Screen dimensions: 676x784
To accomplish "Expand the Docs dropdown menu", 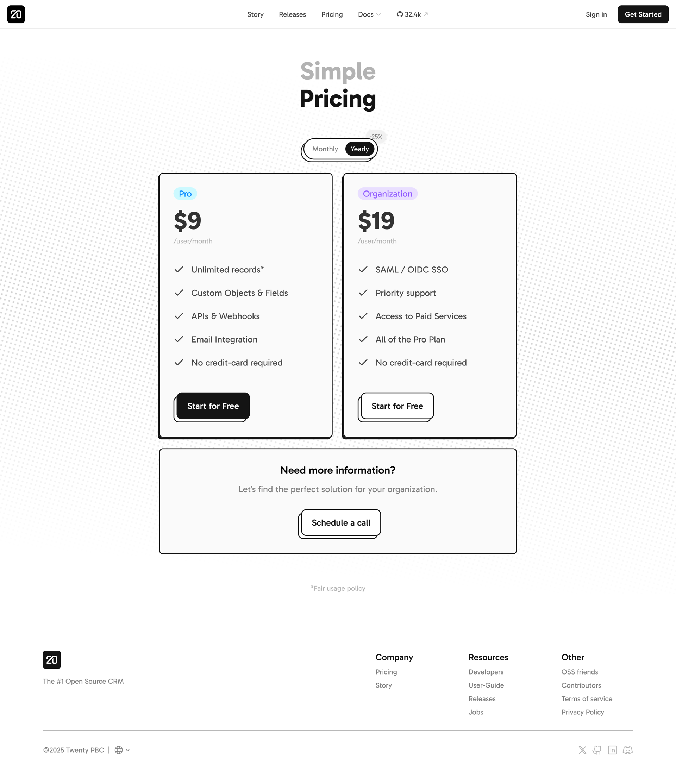I will click(369, 14).
